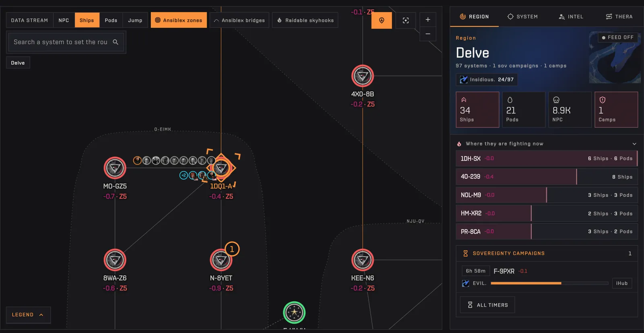Click the +2 more pilots badge
The height and width of the screenshot is (333, 644).
tap(184, 175)
